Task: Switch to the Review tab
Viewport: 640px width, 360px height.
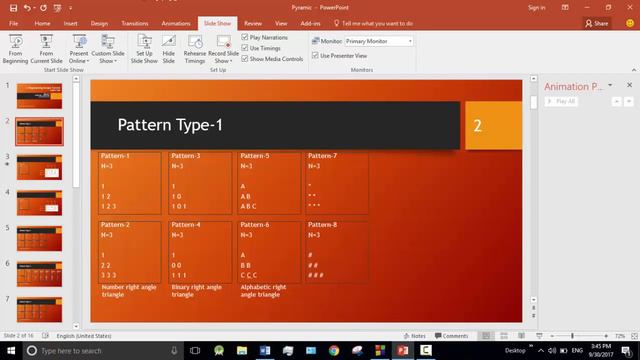Action: coord(253,23)
